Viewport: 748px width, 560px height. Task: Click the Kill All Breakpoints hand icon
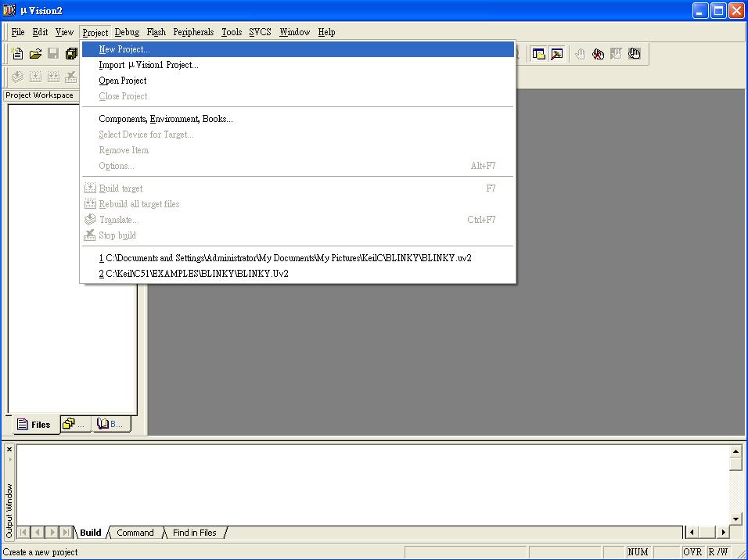(x=599, y=54)
